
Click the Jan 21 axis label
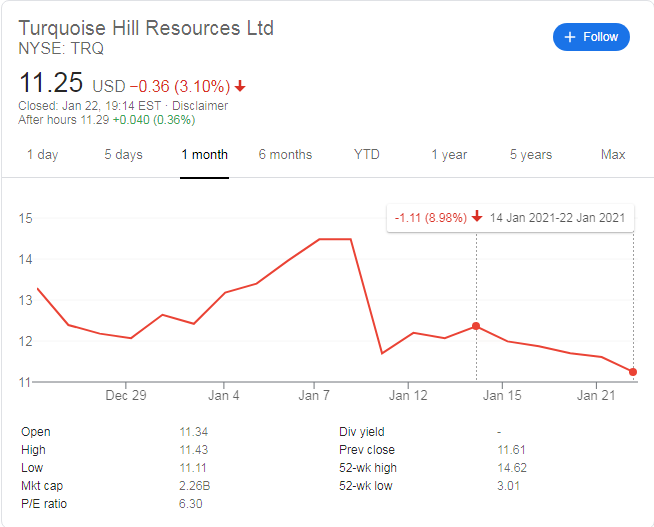point(596,395)
